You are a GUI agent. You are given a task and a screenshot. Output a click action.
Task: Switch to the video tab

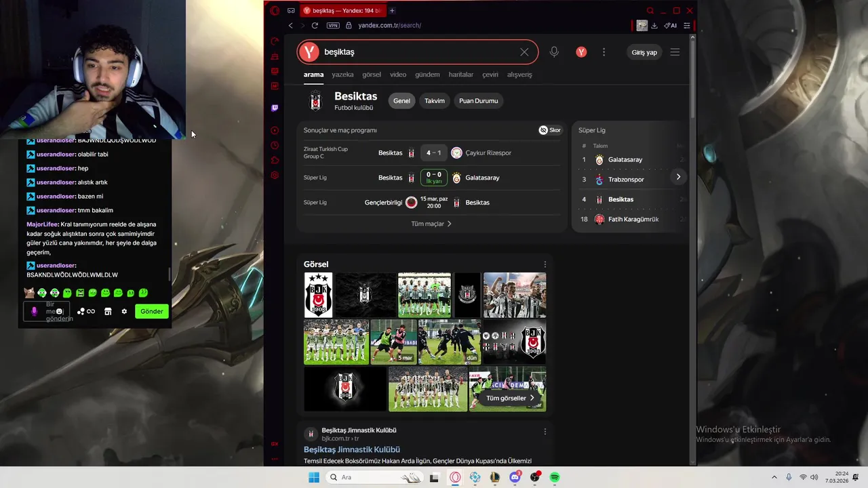pyautogui.click(x=398, y=75)
